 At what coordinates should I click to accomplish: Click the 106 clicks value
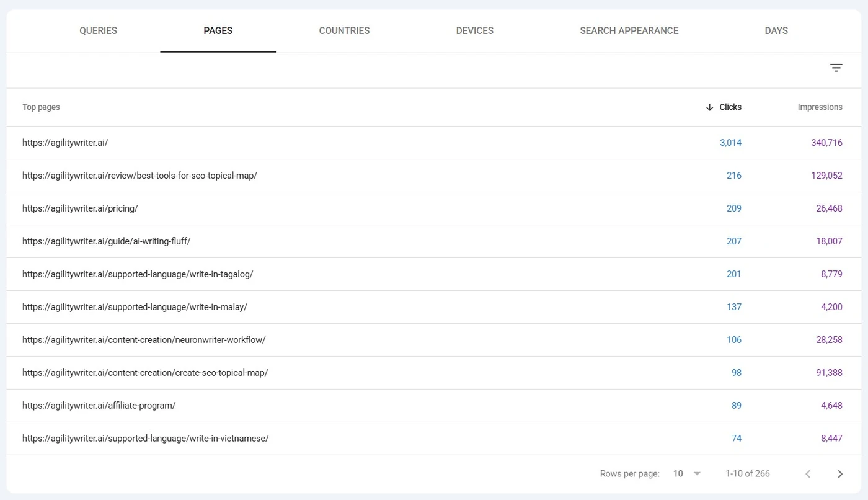point(734,340)
